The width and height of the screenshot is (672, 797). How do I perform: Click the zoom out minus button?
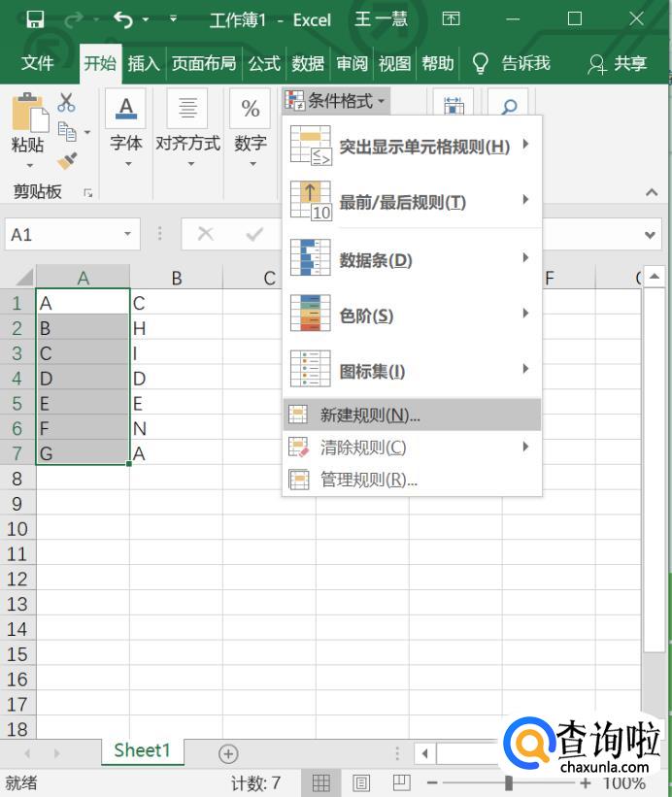[x=432, y=782]
